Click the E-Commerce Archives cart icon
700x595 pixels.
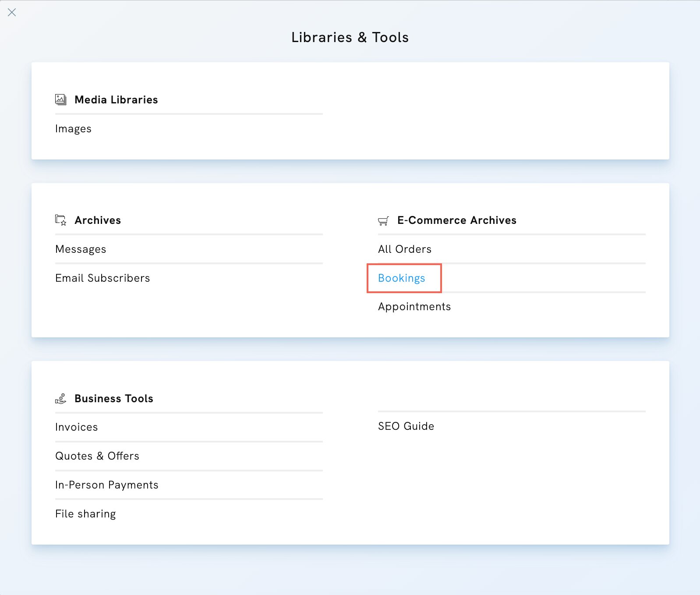tap(383, 220)
